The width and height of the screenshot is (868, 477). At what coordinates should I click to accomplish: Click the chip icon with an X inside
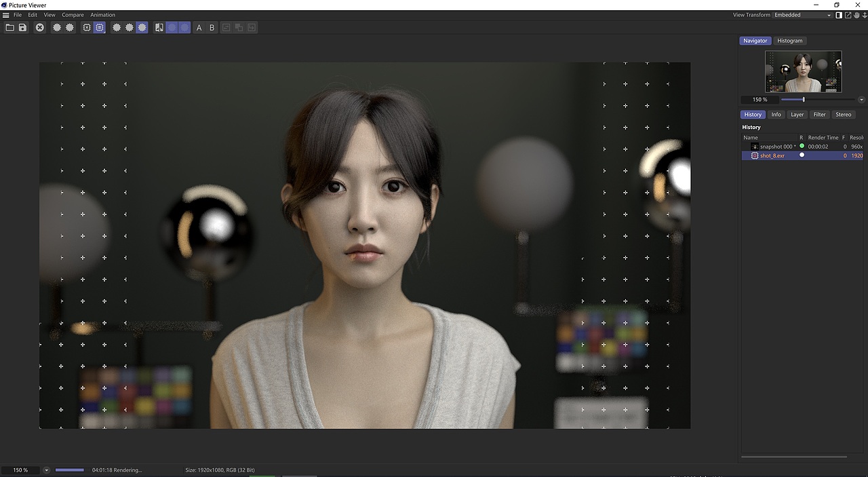pos(87,28)
